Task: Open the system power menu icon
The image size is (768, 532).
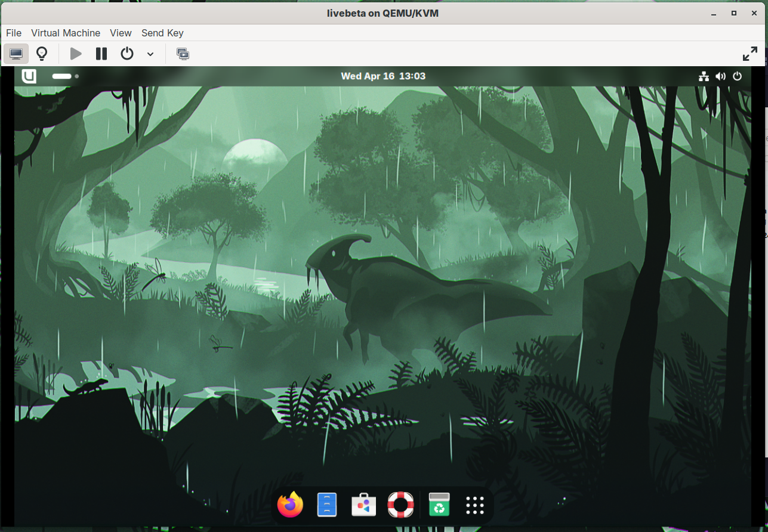Action: [738, 76]
